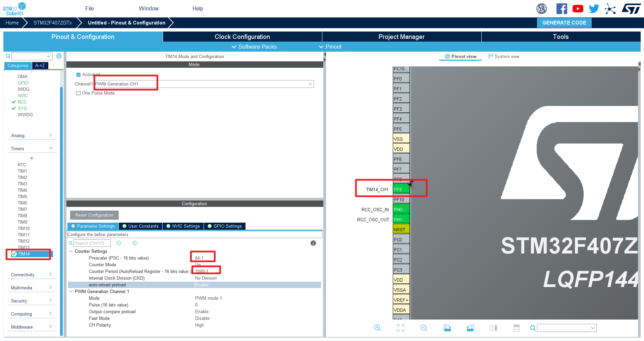This screenshot has height=341, width=644.
Task: Open the ST Facebook page icon
Action: (x=561, y=9)
